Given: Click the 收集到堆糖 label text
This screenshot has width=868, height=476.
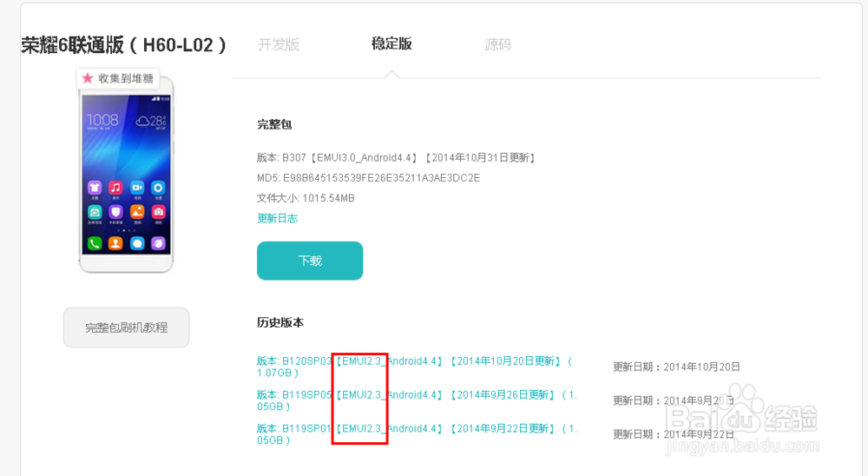Looking at the screenshot, I should [x=126, y=78].
